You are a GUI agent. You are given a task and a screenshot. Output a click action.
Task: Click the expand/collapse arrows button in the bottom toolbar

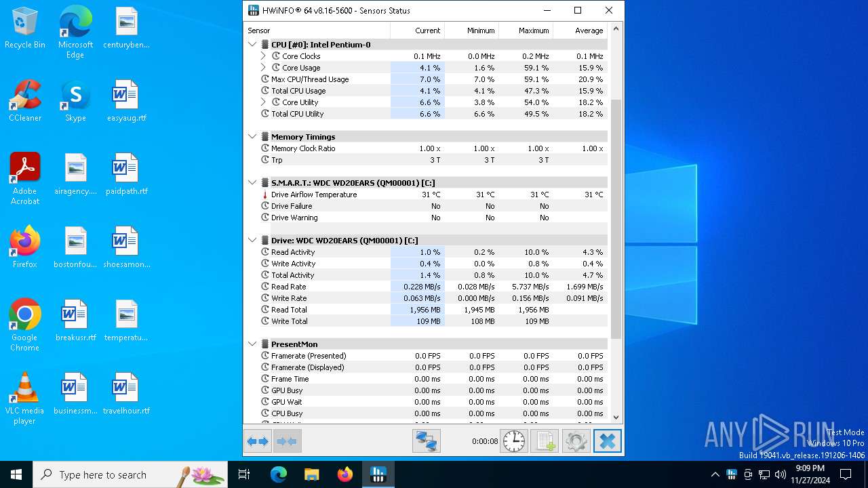[x=258, y=441]
